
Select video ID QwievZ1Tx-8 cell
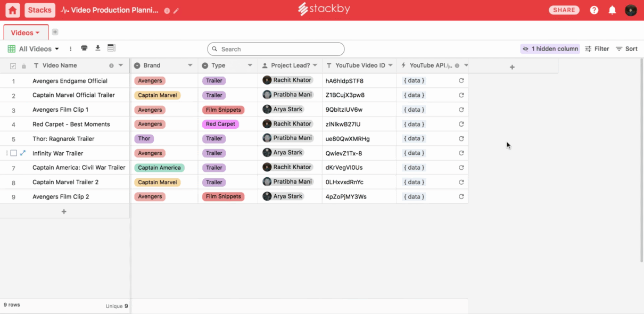coord(359,153)
